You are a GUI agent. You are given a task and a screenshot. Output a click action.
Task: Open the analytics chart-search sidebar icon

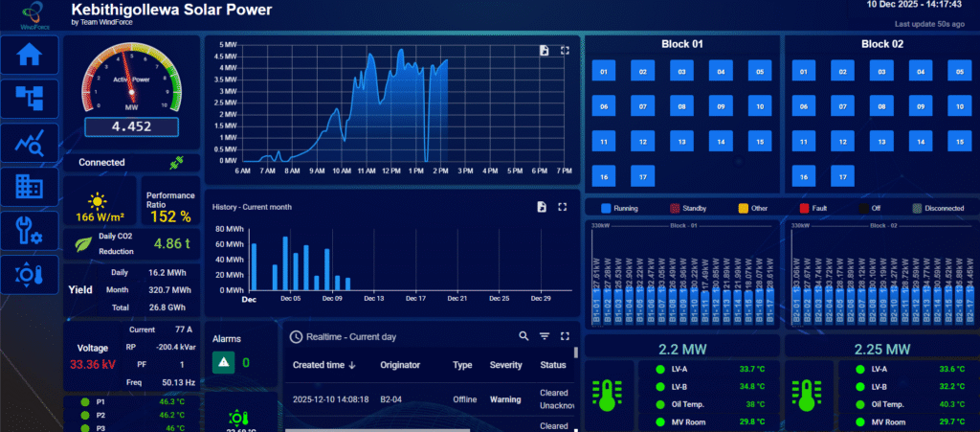(30, 144)
